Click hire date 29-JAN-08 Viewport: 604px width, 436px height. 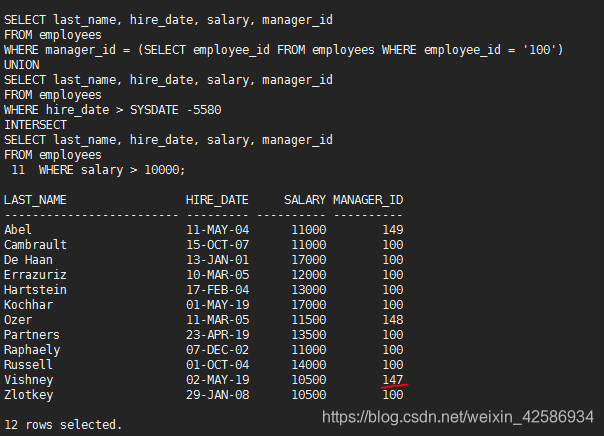[x=218, y=395]
